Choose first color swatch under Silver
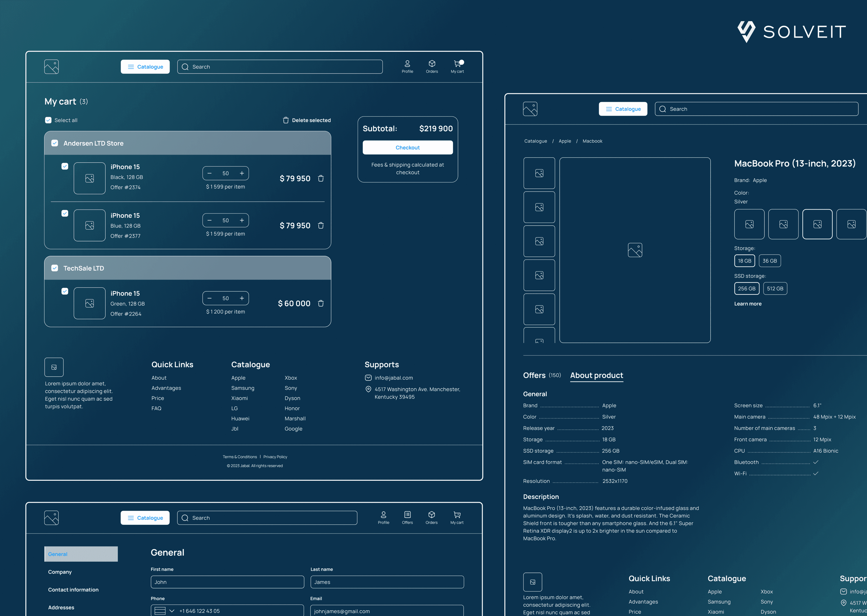The image size is (867, 616). click(749, 224)
